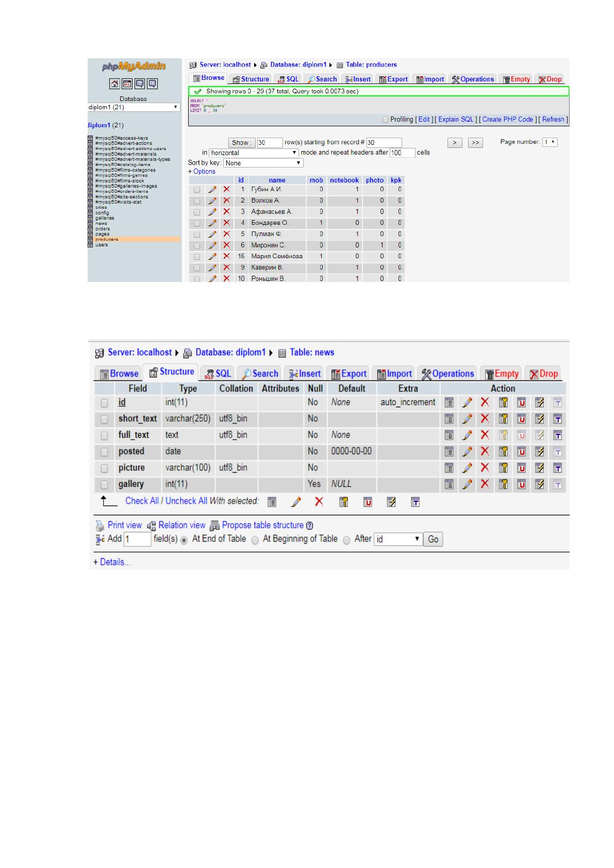This screenshot has height=868, width=614.
Task: Select the At Beginning of Table radio
Action: (x=255, y=540)
